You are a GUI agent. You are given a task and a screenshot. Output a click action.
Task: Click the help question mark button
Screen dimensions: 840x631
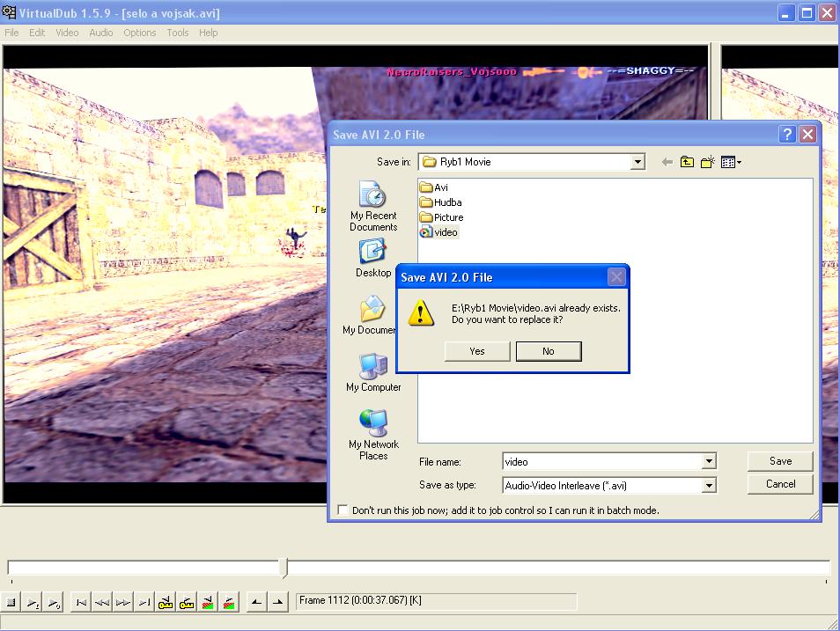coord(787,134)
